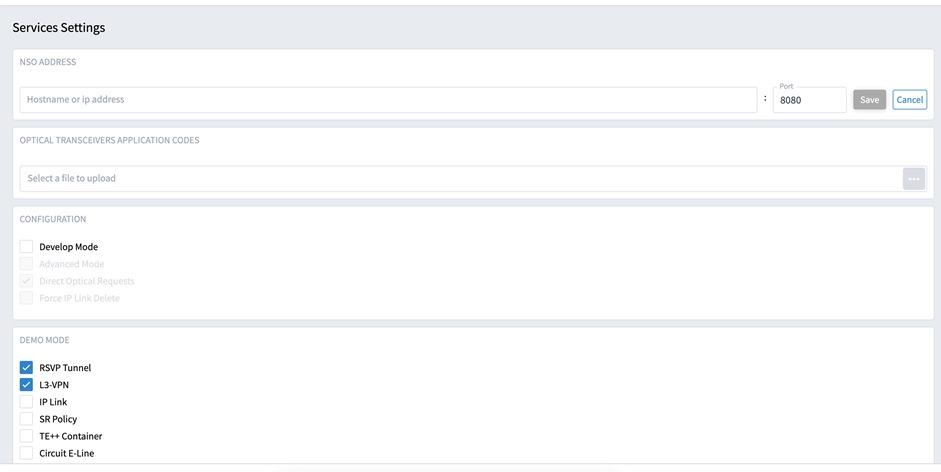This screenshot has width=941, height=472.
Task: Enable the Develop Mode checkbox
Action: coord(27,247)
